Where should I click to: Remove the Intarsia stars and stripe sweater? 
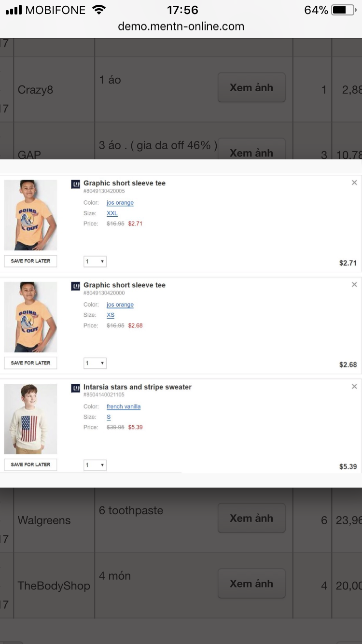tap(354, 386)
